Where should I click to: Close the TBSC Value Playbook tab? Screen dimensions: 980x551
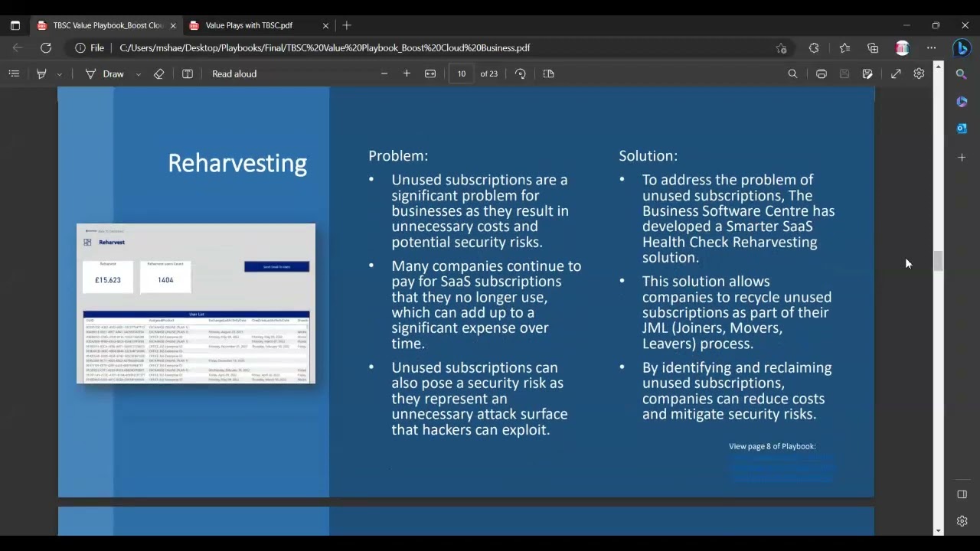(x=173, y=25)
